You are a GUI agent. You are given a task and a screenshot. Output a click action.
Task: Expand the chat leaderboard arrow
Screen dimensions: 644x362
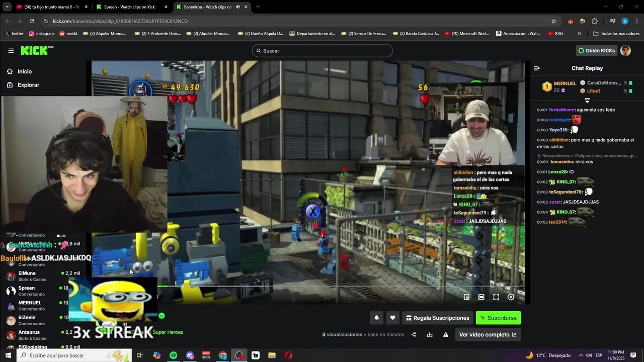pyautogui.click(x=587, y=101)
